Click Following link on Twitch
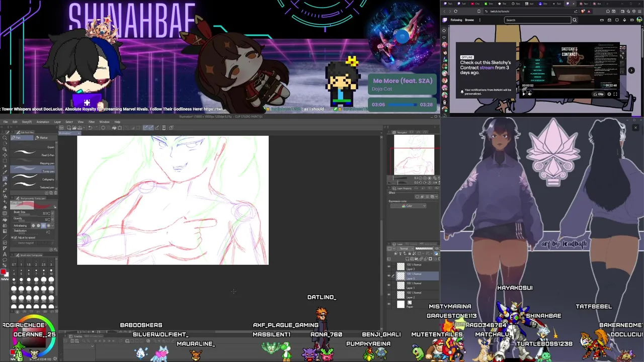 456,20
